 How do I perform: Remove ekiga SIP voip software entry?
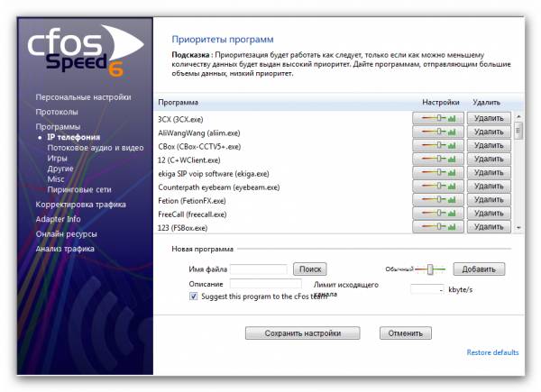(x=489, y=172)
